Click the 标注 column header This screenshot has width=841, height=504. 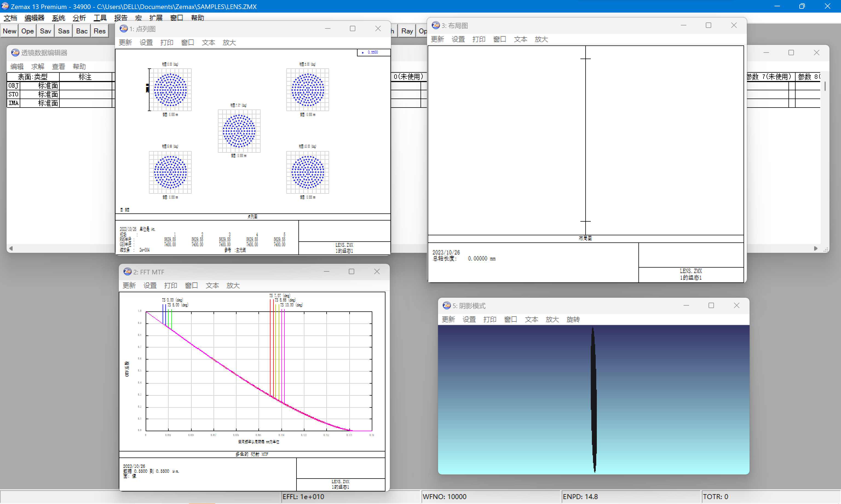click(85, 77)
